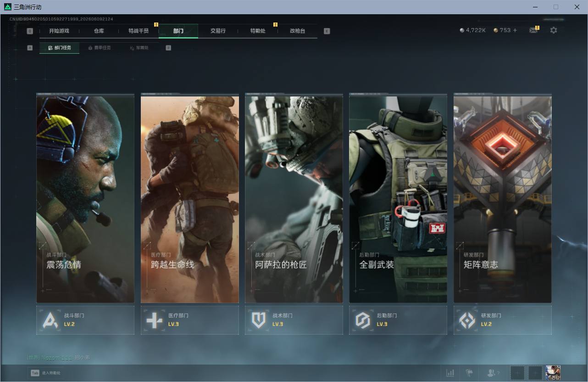Click the player avatar portrait
This screenshot has height=382, width=588.
pyautogui.click(x=553, y=373)
